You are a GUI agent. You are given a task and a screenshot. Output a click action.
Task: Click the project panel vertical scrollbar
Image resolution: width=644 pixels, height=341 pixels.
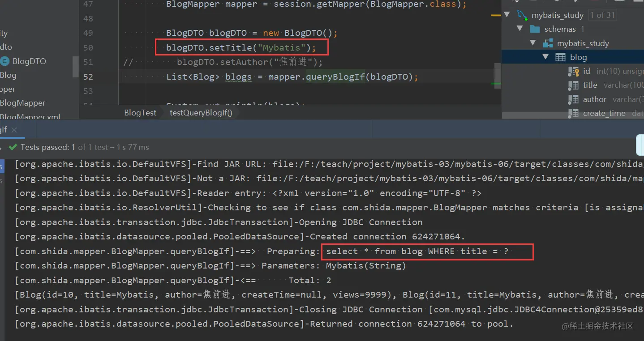tap(75, 67)
